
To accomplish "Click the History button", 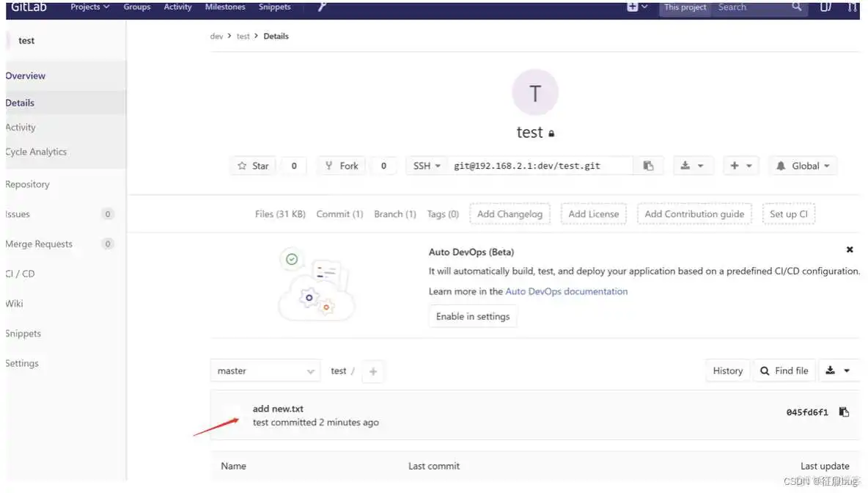I will pyautogui.click(x=727, y=370).
